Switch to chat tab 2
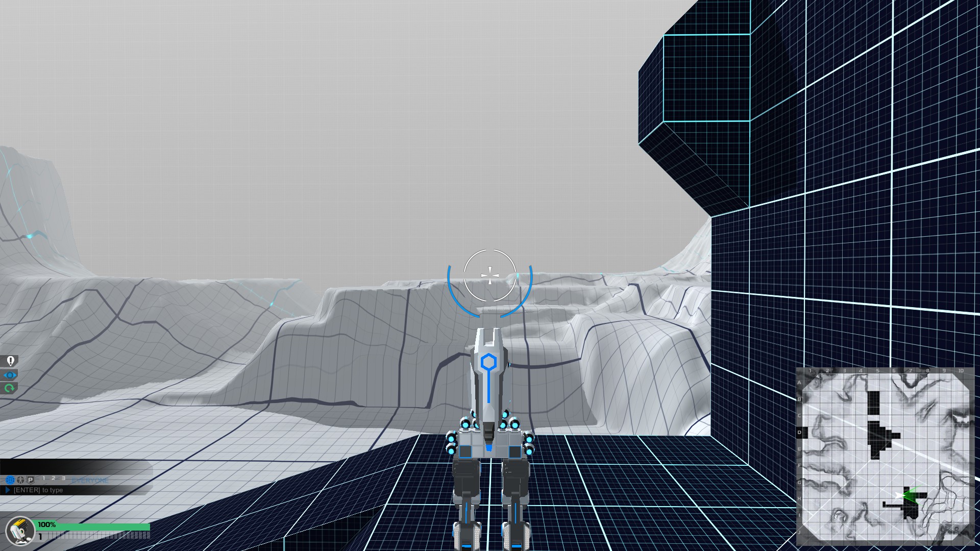 (53, 479)
